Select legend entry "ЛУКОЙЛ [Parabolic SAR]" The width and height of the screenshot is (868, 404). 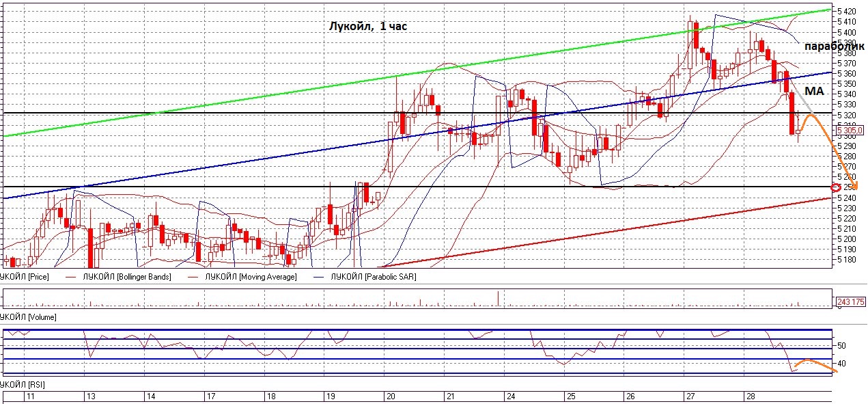(x=373, y=277)
